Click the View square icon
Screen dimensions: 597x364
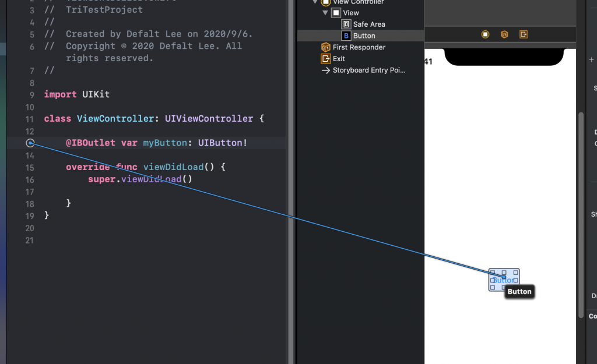pyautogui.click(x=336, y=13)
